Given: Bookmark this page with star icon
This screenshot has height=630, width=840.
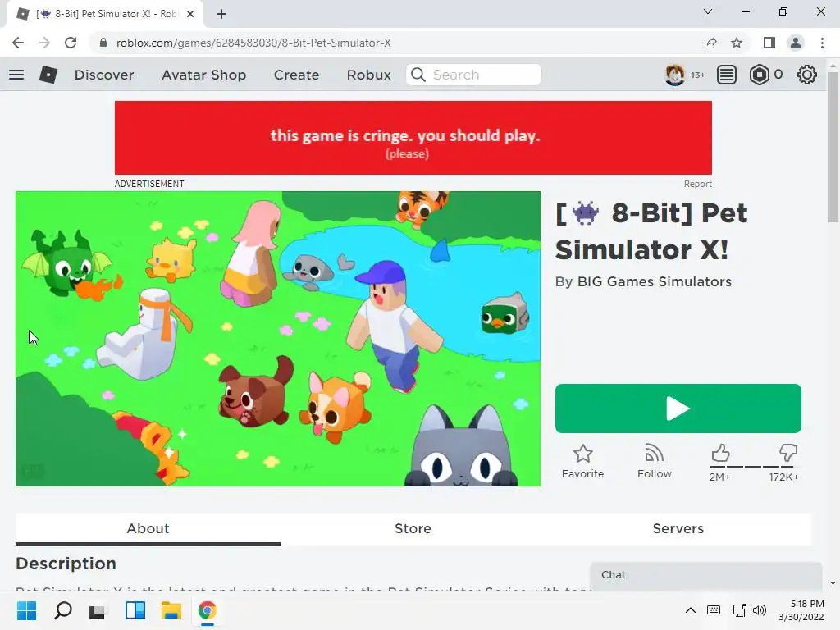Looking at the screenshot, I should click(737, 43).
